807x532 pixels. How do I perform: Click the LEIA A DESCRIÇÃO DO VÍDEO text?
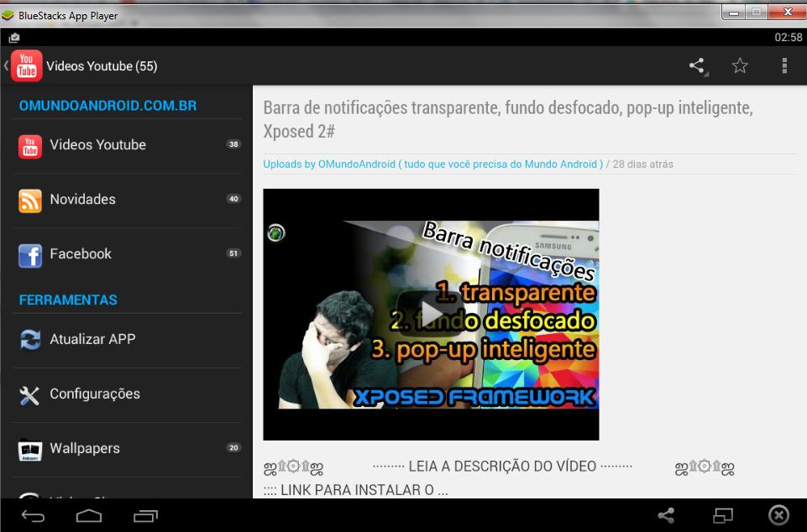502,467
